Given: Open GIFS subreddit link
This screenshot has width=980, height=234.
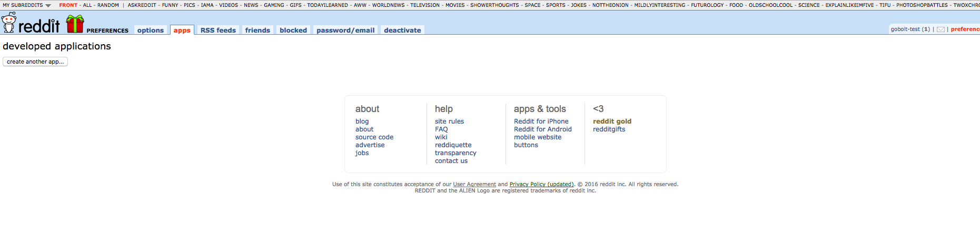Looking at the screenshot, I should [296, 5].
